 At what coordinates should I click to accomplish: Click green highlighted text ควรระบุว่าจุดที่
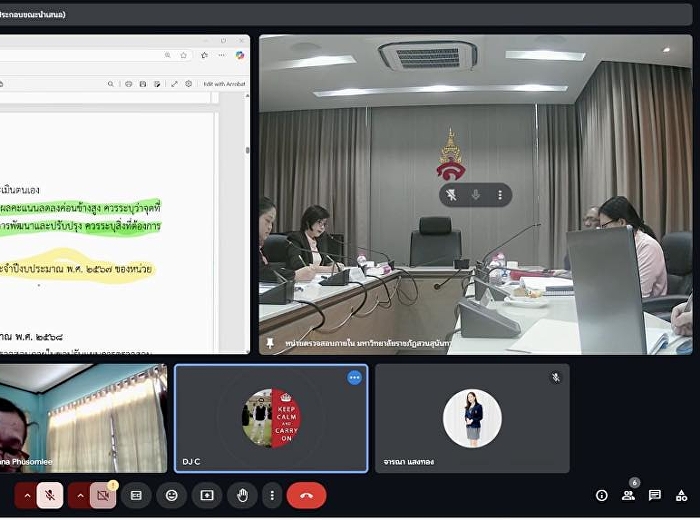point(132,208)
